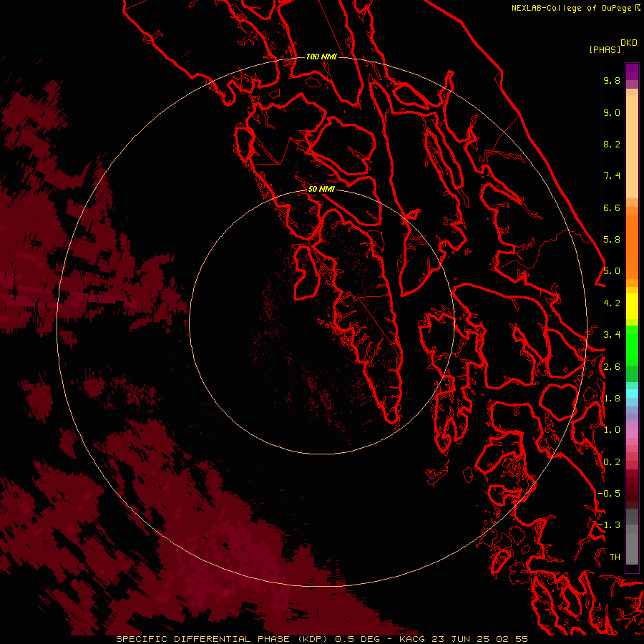Click the 0.2 value on the color scale
Viewport: 644px width, 644px height.
click(612, 462)
